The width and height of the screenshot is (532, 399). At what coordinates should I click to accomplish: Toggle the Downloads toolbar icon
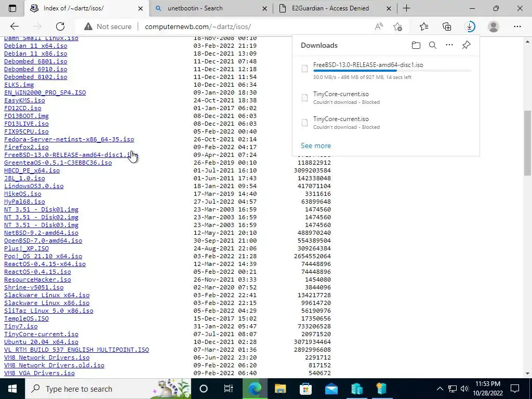pyautogui.click(x=470, y=26)
